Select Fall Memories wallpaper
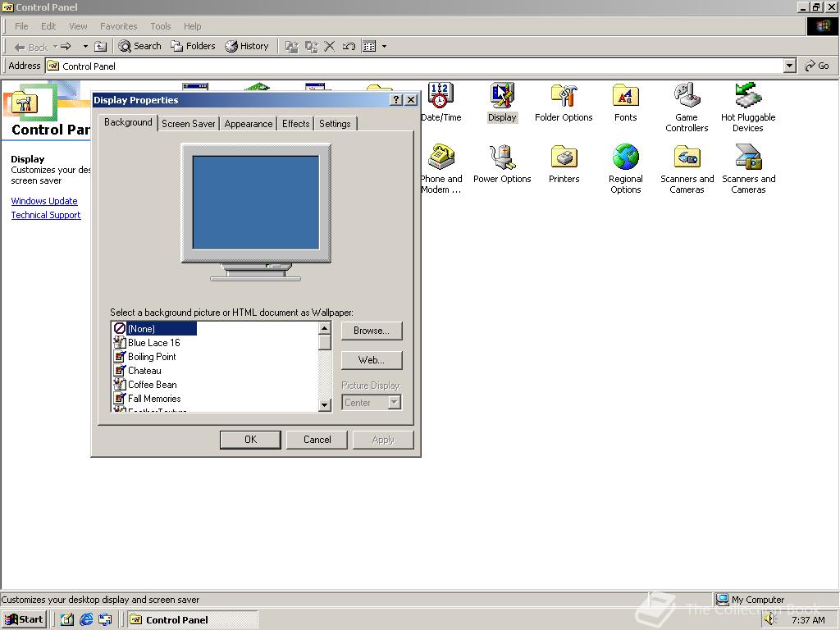Screen dimensions: 840x630 point(148,398)
